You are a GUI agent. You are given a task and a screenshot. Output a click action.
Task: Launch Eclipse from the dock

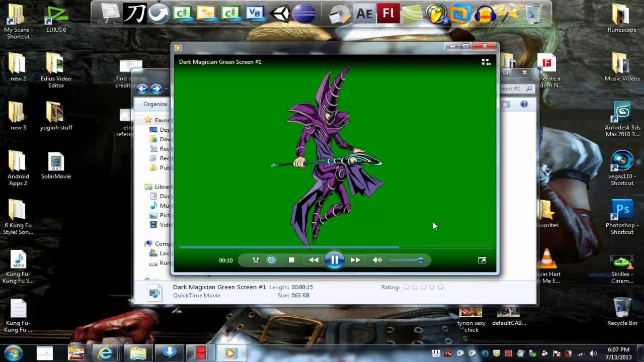[x=303, y=14]
